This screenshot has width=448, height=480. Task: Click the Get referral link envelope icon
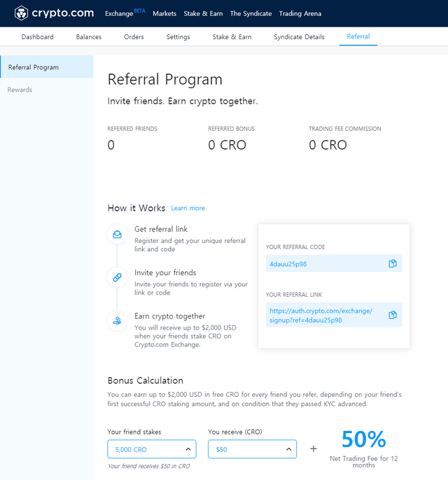coord(118,234)
